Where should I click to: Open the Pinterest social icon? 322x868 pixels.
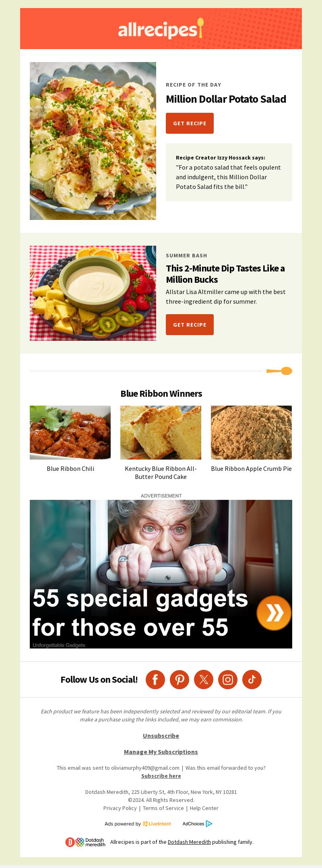[x=180, y=679]
